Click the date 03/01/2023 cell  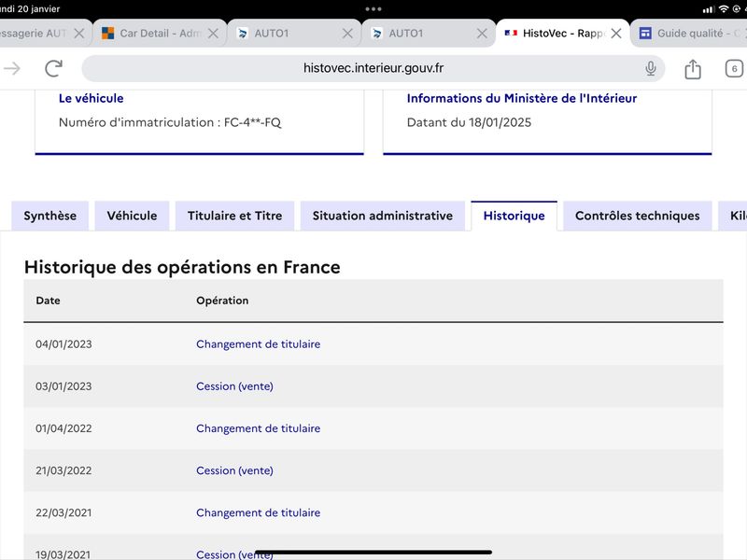63,386
